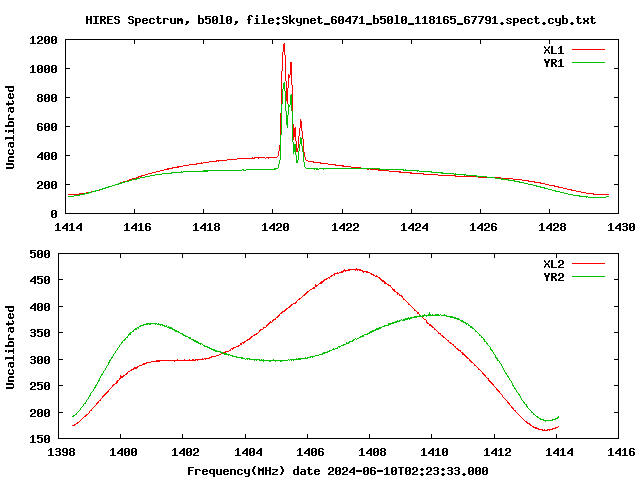Click the 1402 x-axis tick label
Viewport: 640px width, 480px height.
pos(185,452)
